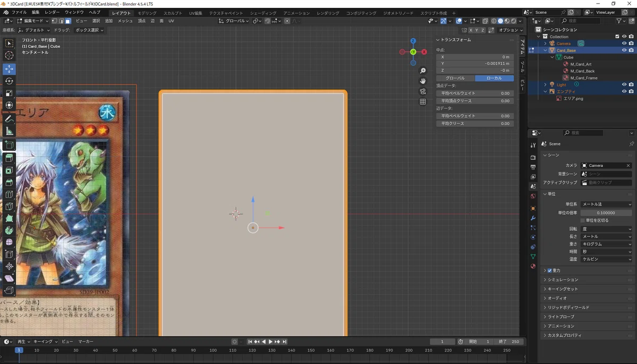Edit Y median -0.001911 m field
This screenshot has height=364, width=637.
[475, 64]
